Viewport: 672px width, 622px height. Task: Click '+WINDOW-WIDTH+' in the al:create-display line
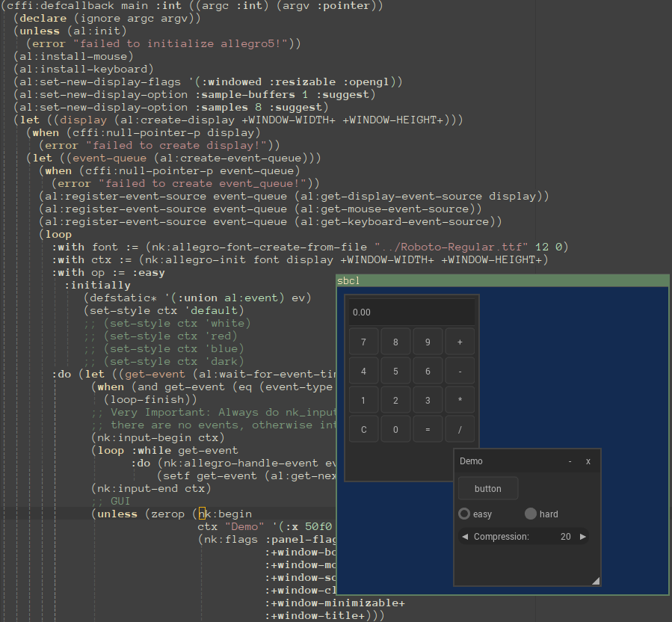coord(289,120)
